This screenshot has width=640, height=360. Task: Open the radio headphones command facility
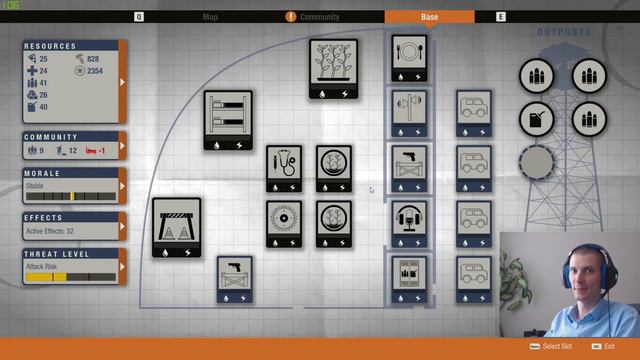(x=409, y=224)
